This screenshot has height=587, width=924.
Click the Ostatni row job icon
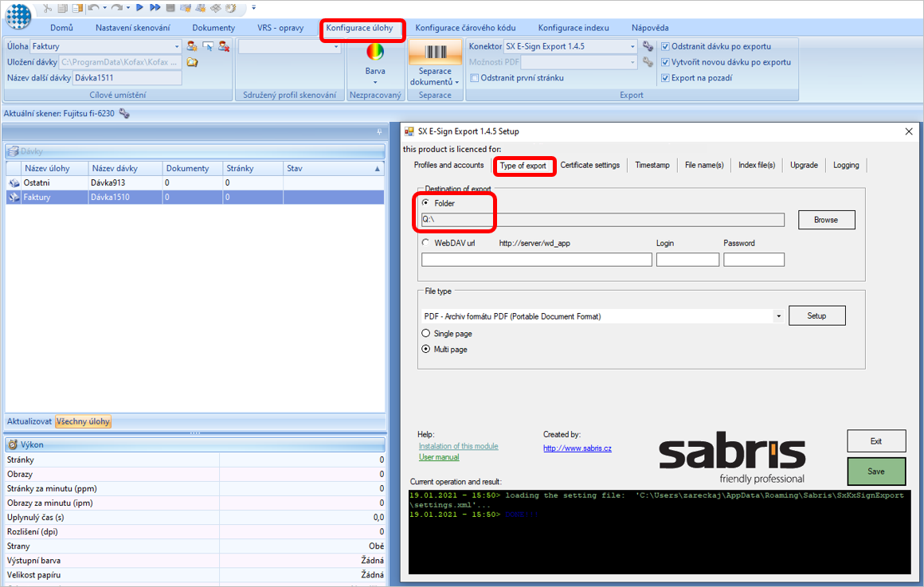14,183
